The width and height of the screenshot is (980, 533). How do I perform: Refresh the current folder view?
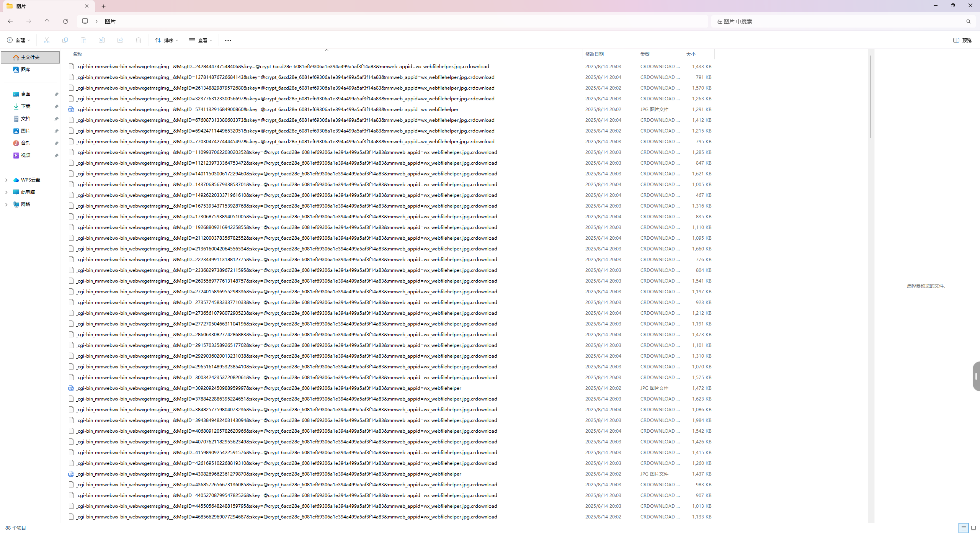point(65,21)
